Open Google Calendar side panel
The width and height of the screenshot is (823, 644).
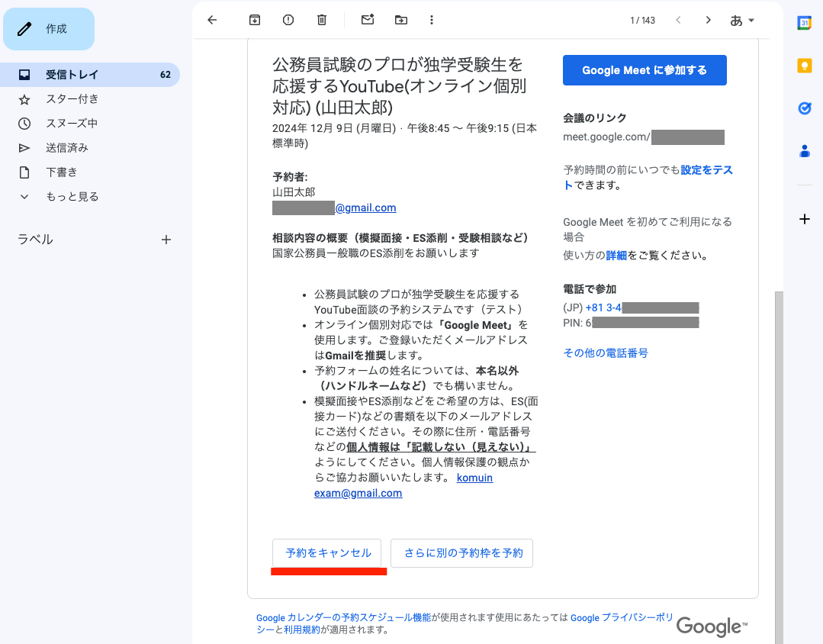pyautogui.click(x=804, y=23)
